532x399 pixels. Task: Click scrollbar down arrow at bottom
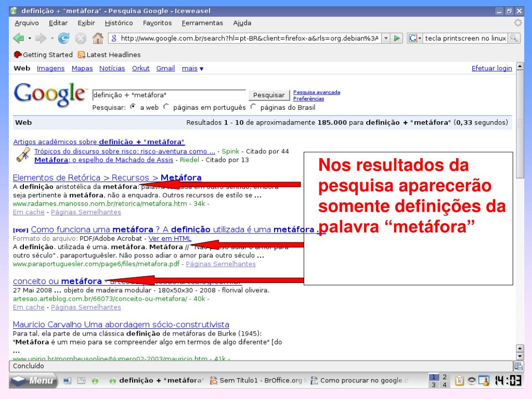pos(520,356)
